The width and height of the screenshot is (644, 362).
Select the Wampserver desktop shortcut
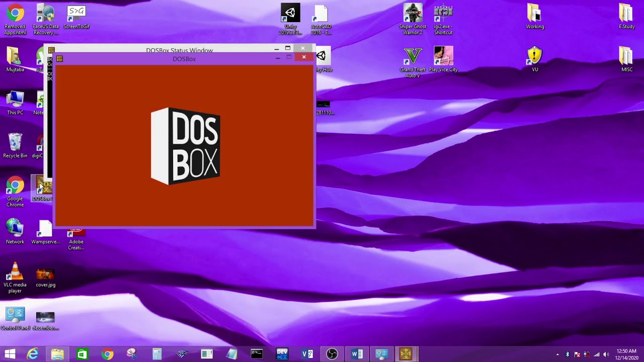pyautogui.click(x=45, y=232)
